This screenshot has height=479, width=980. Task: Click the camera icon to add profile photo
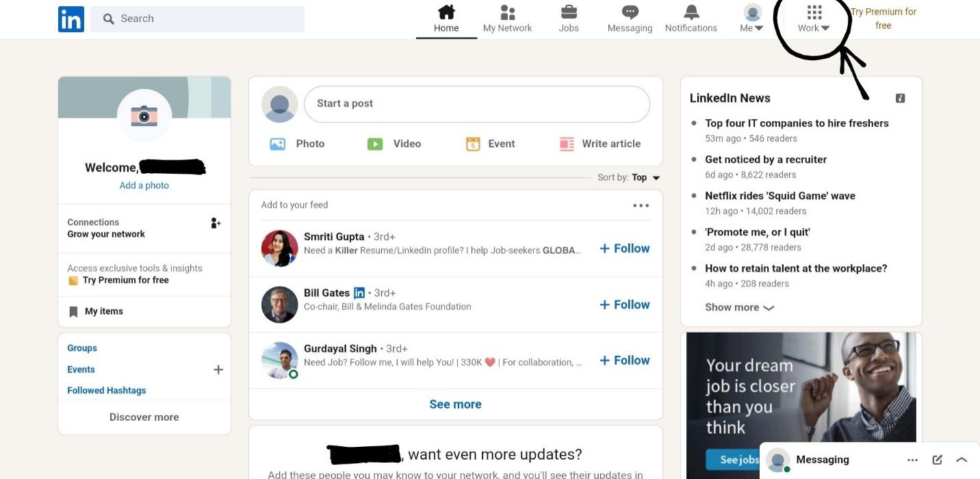(144, 116)
